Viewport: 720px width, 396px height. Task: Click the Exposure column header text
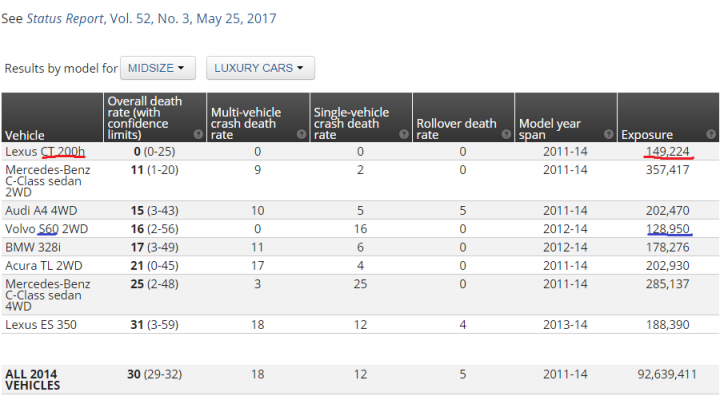[x=647, y=135]
